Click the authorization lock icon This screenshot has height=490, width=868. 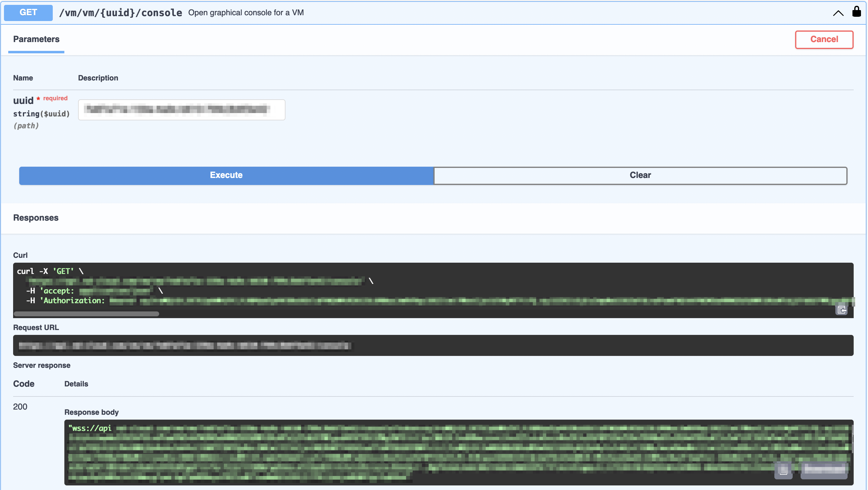tap(856, 12)
